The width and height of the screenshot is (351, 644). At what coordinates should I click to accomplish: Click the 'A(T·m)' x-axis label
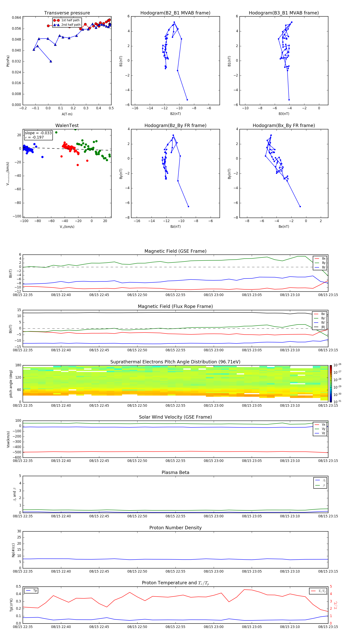[67, 114]
